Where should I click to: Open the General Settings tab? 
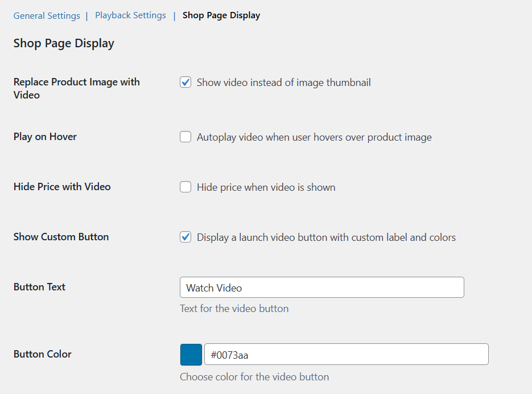[47, 16]
